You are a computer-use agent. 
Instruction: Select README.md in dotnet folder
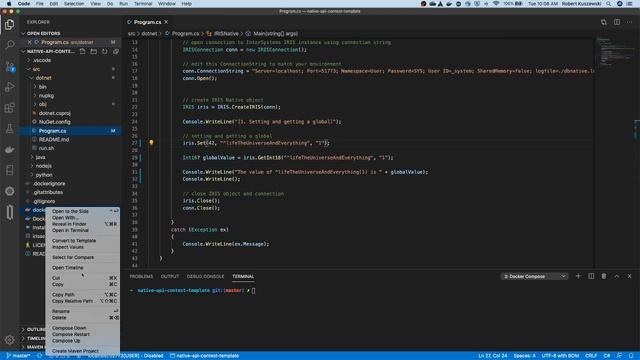coord(53,140)
